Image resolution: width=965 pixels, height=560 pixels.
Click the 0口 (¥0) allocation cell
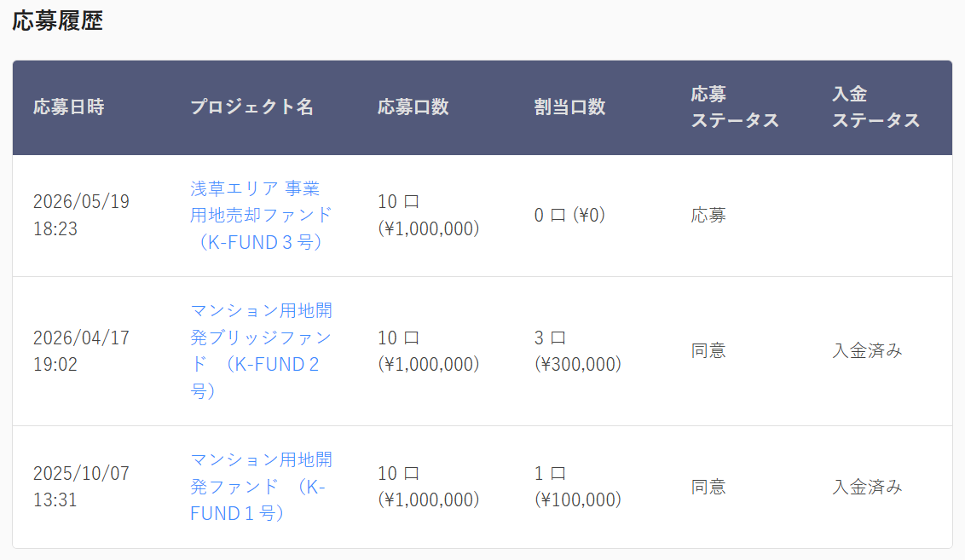pyautogui.click(x=570, y=216)
